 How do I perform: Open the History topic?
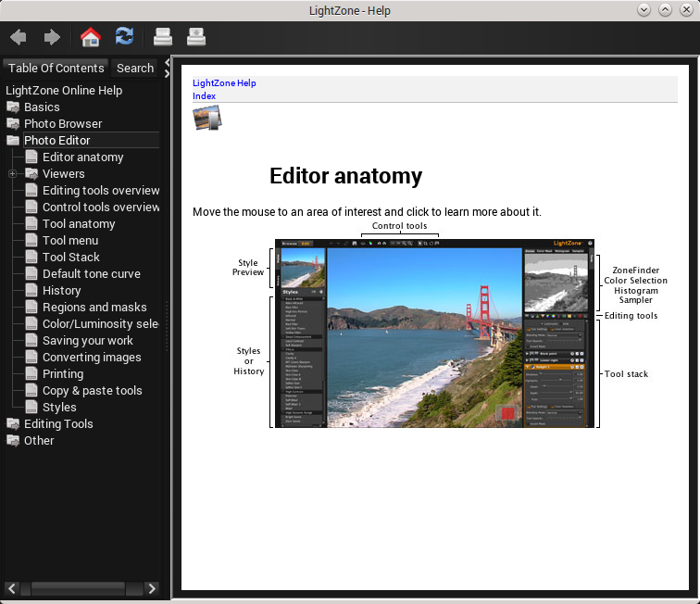(62, 290)
